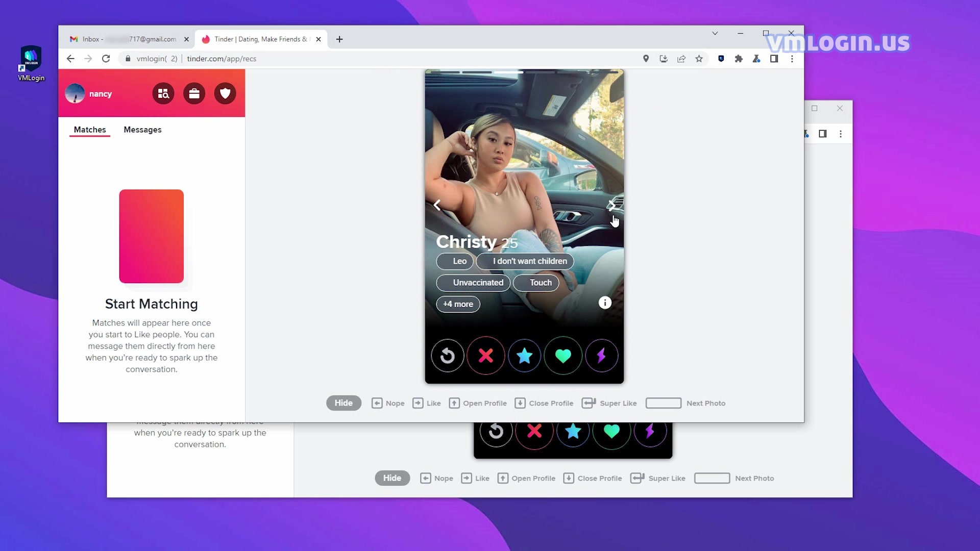Click the Hide shortcuts button
Image resolution: width=980 pixels, height=551 pixels.
[x=344, y=403]
